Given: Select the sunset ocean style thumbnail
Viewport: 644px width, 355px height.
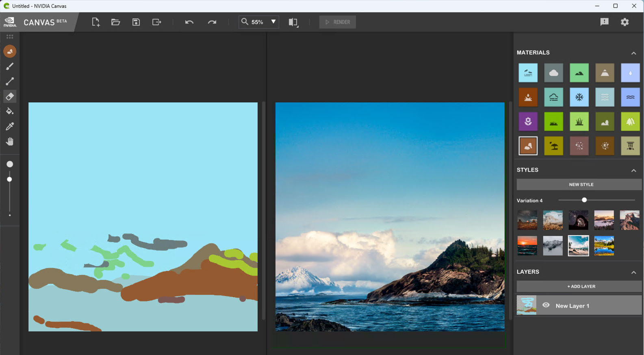Looking at the screenshot, I should [527, 246].
